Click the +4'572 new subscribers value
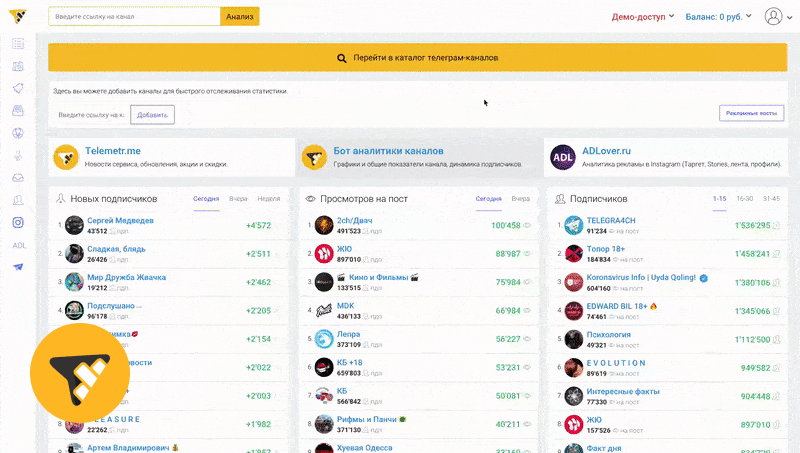This screenshot has width=800, height=453. (259, 225)
